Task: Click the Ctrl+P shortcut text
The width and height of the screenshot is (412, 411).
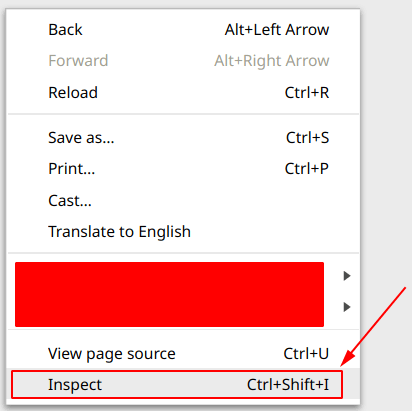Action: pos(307,169)
